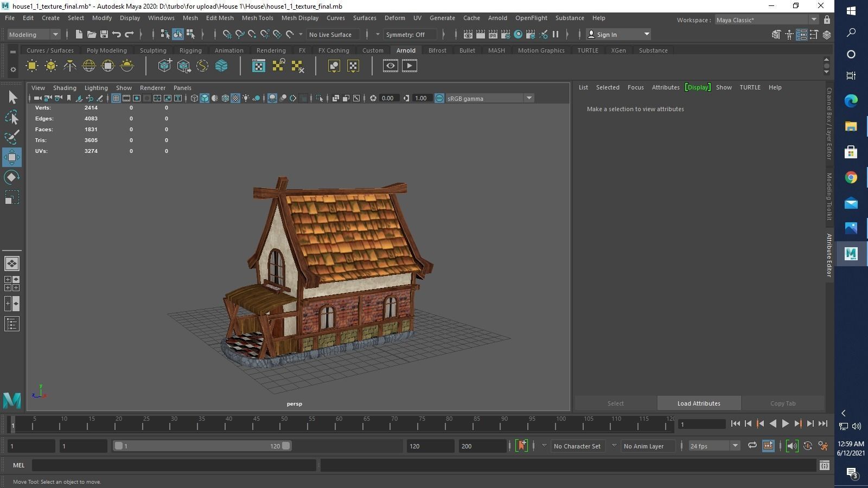
Task: Click the Open Scene folder icon
Action: (x=92, y=34)
